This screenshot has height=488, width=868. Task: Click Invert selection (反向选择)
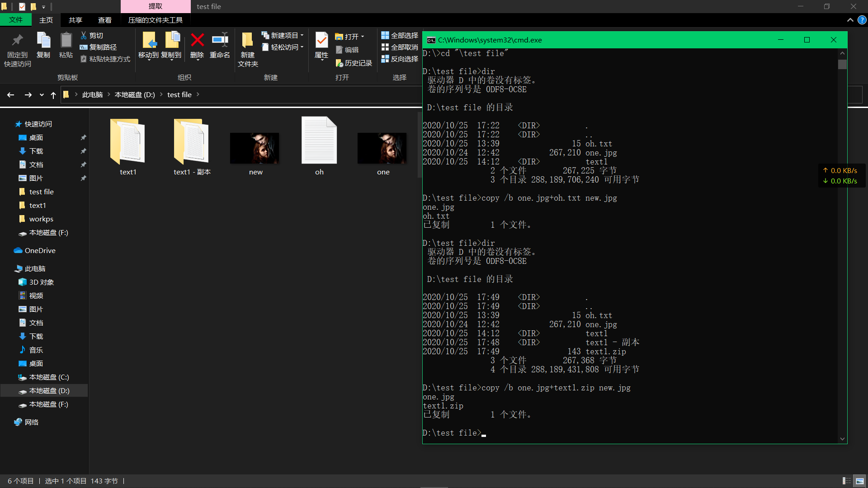coord(400,59)
